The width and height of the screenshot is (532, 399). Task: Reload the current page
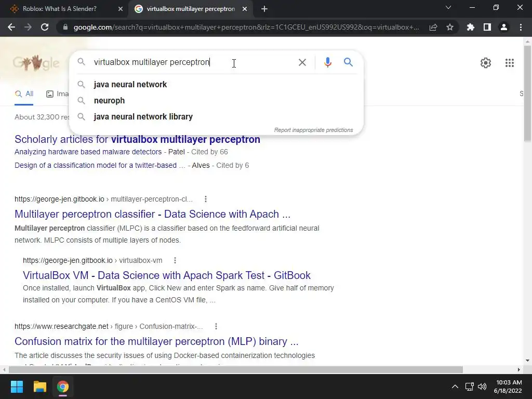pos(45,27)
